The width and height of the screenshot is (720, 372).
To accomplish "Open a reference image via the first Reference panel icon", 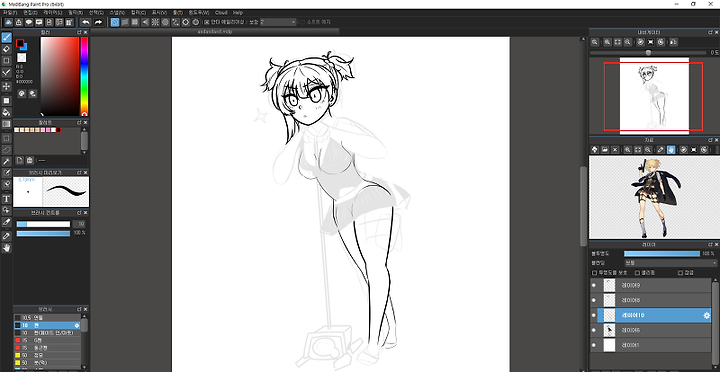I will [x=594, y=150].
